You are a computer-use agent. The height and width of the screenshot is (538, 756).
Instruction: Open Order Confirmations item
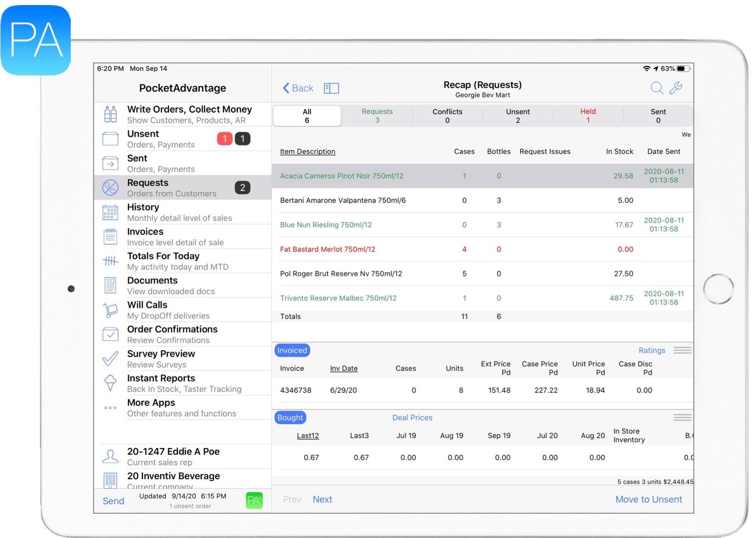point(183,334)
